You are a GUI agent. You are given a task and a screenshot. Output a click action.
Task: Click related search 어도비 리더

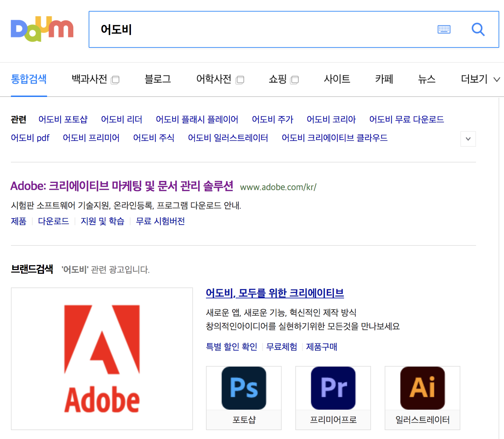pyautogui.click(x=122, y=119)
